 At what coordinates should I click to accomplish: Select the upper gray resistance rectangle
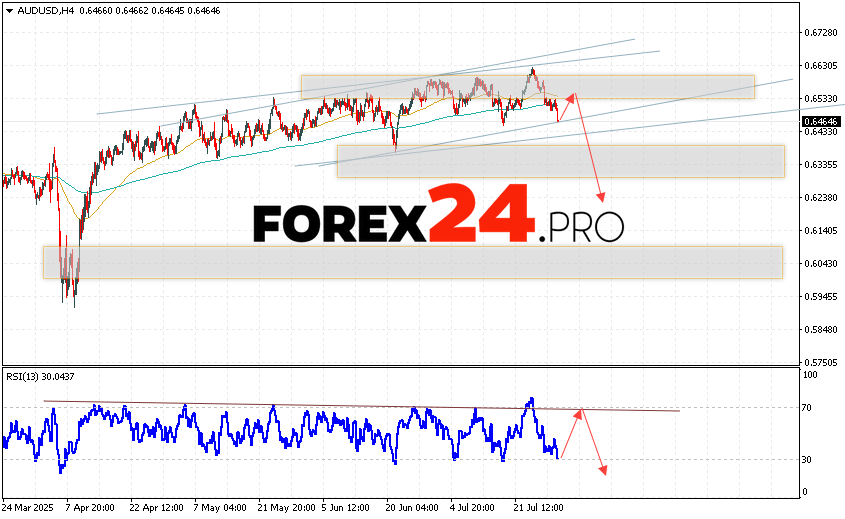click(528, 86)
